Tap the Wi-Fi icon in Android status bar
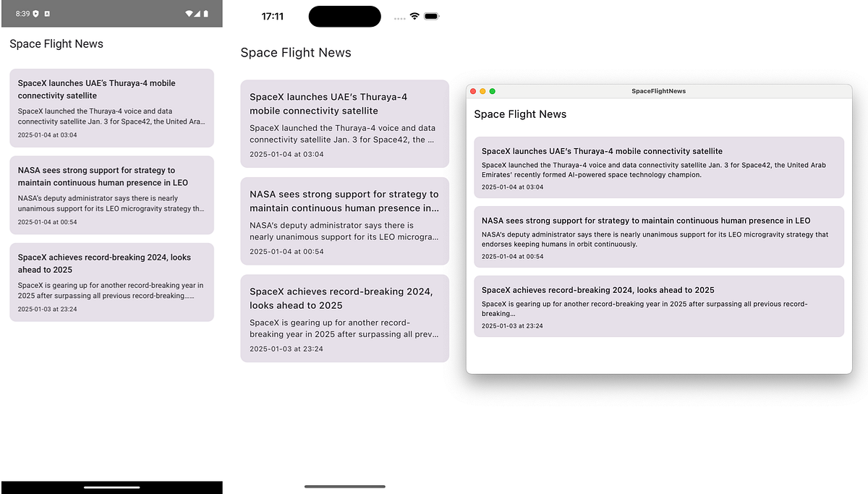The image size is (868, 494). [190, 16]
